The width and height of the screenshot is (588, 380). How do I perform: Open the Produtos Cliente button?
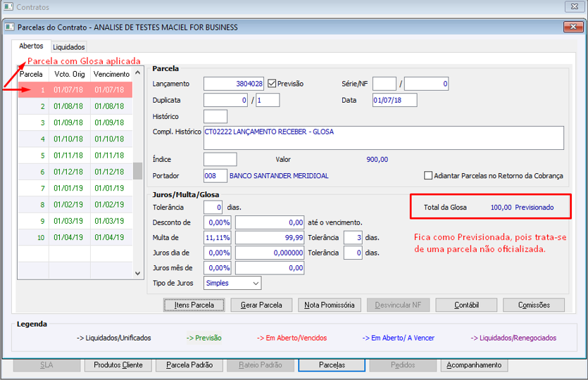tap(118, 365)
